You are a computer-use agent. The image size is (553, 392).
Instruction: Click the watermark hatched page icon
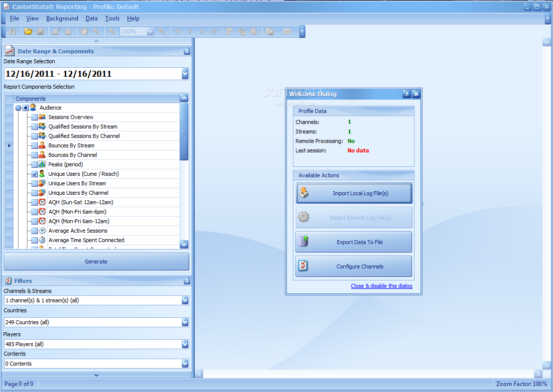[254, 31]
